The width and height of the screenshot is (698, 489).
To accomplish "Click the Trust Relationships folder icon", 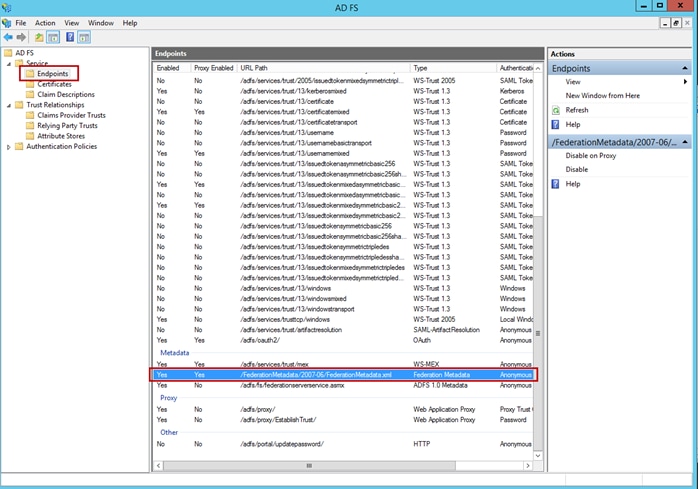I will pos(19,105).
